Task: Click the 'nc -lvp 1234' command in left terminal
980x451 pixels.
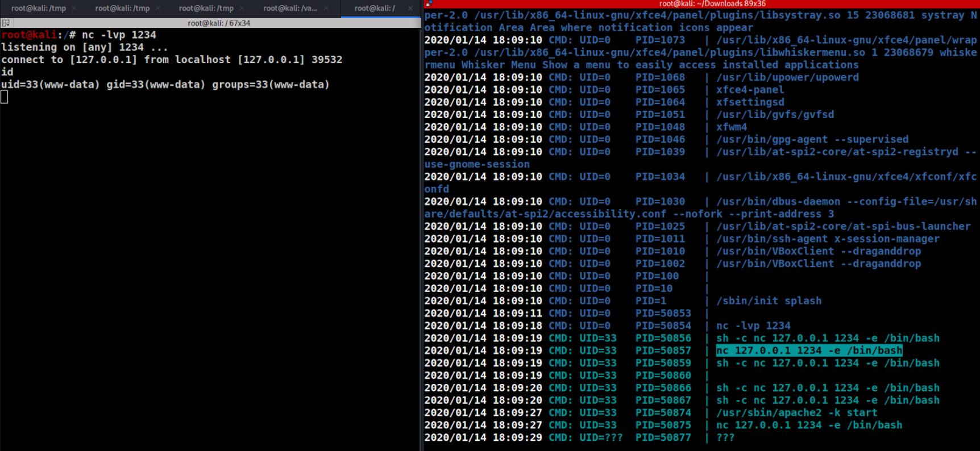Action: (x=119, y=35)
